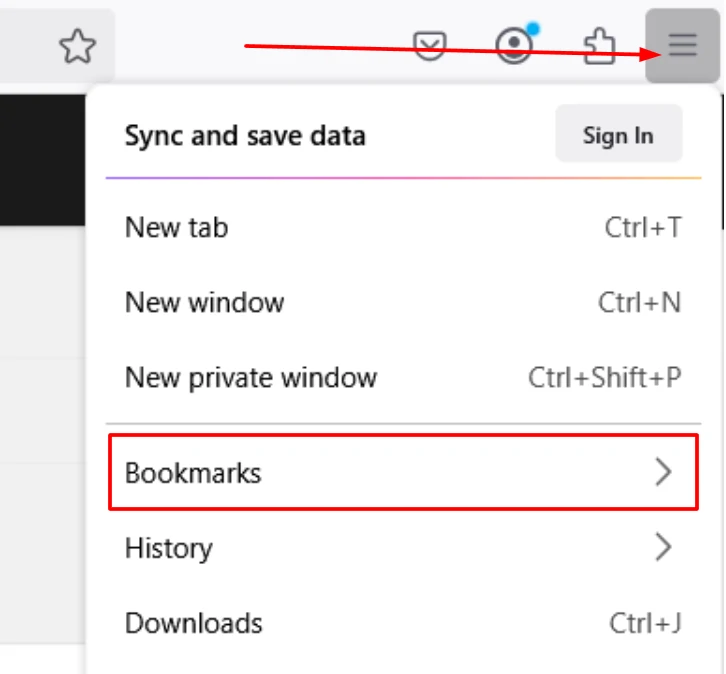726x674 pixels.
Task: Click the dark page header behind menu
Action: [43, 160]
